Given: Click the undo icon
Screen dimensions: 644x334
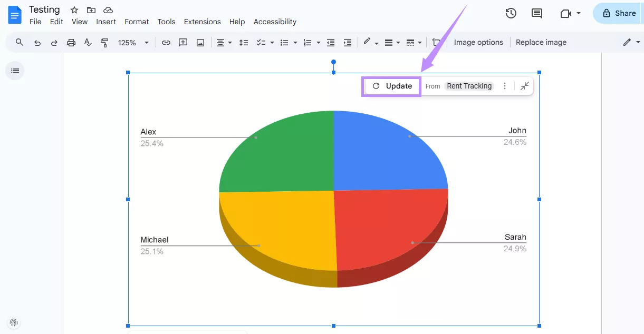Looking at the screenshot, I should (37, 42).
